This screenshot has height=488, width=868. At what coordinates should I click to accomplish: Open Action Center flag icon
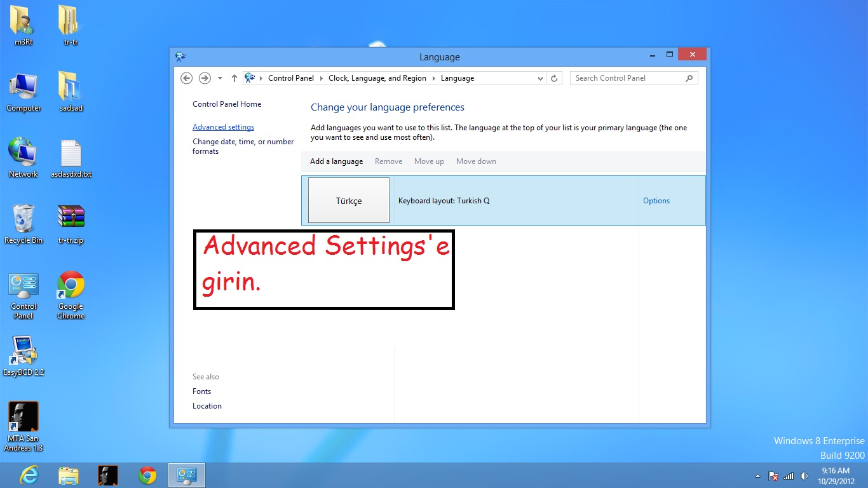point(773,475)
